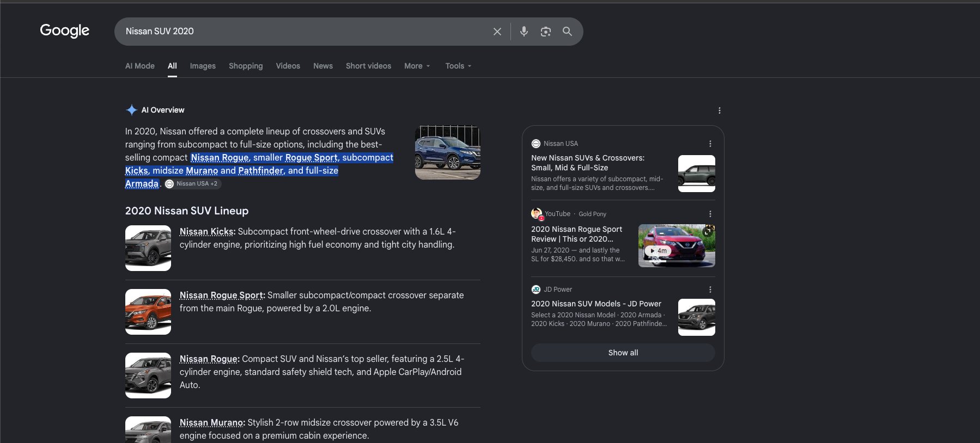Screen dimensions: 980x443
Task: Switch to Videos tab
Action: coord(288,66)
